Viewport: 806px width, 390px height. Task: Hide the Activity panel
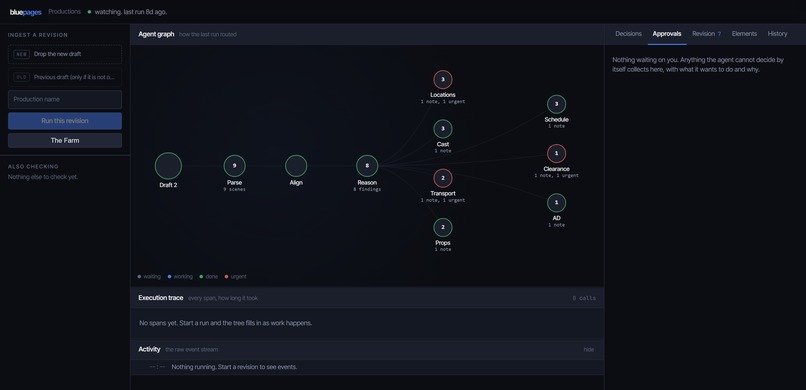point(588,349)
